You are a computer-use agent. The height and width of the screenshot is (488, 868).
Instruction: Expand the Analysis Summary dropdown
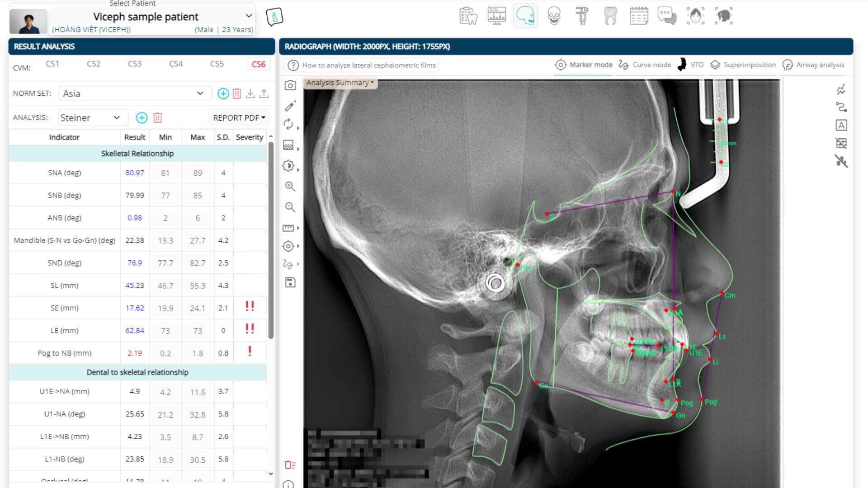tap(340, 83)
